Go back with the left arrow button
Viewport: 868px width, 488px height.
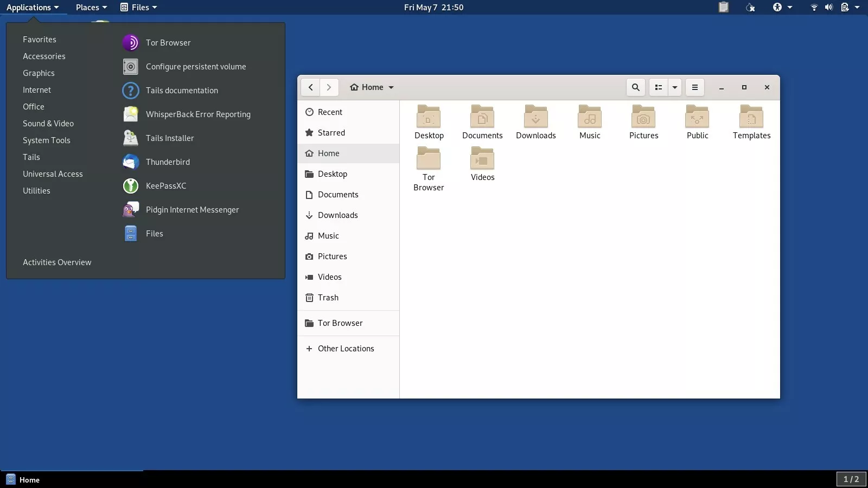310,87
